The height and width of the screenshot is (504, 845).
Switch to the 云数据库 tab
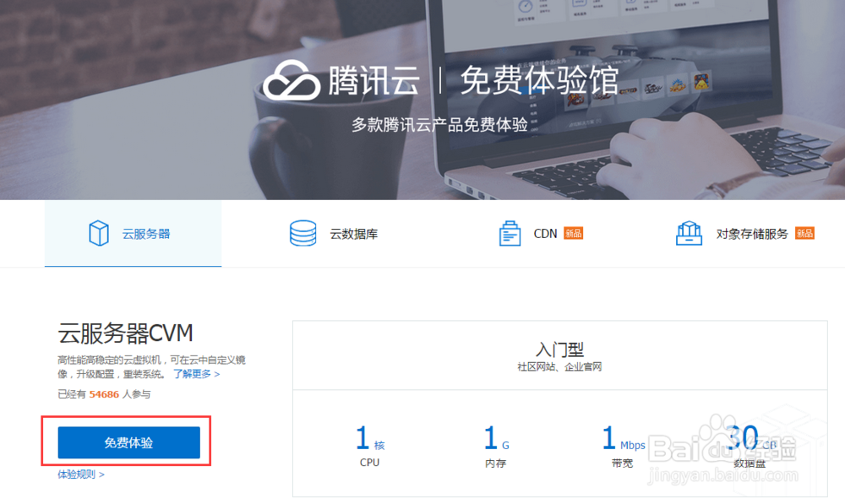tap(353, 234)
